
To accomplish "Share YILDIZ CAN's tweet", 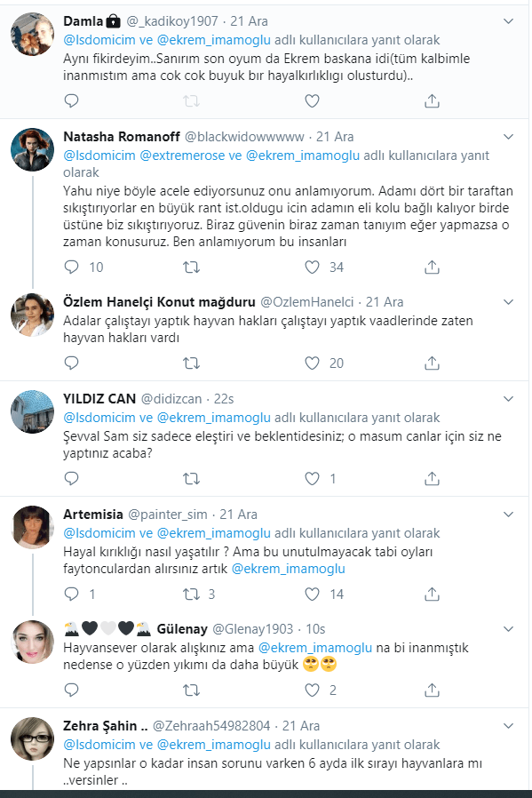I will 432,478.
